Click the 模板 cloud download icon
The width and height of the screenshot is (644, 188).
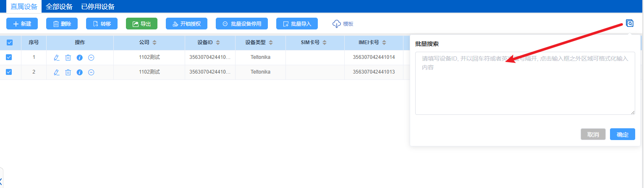pos(336,24)
